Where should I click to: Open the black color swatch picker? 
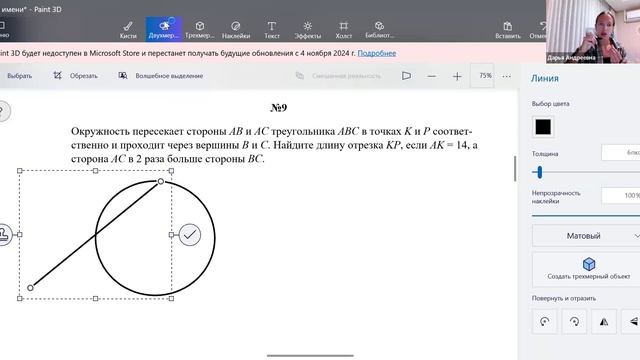[x=543, y=127]
